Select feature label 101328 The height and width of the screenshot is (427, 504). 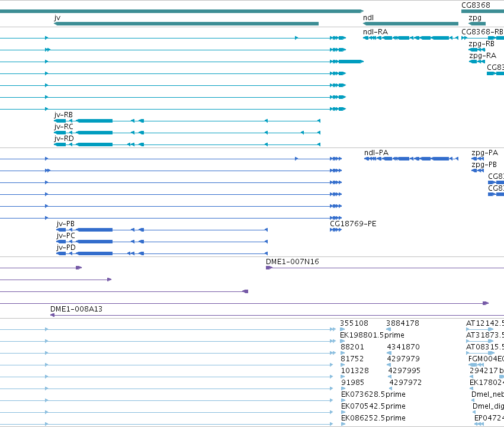tap(355, 371)
